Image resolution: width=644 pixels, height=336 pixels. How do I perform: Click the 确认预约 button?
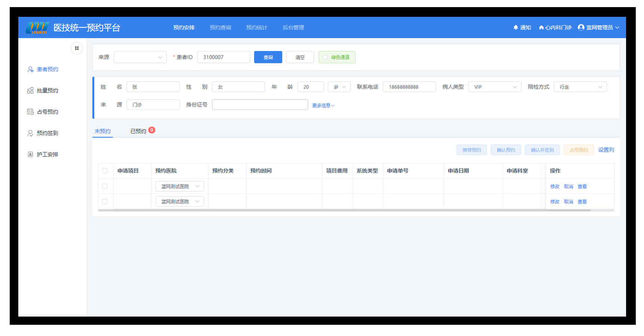click(506, 150)
